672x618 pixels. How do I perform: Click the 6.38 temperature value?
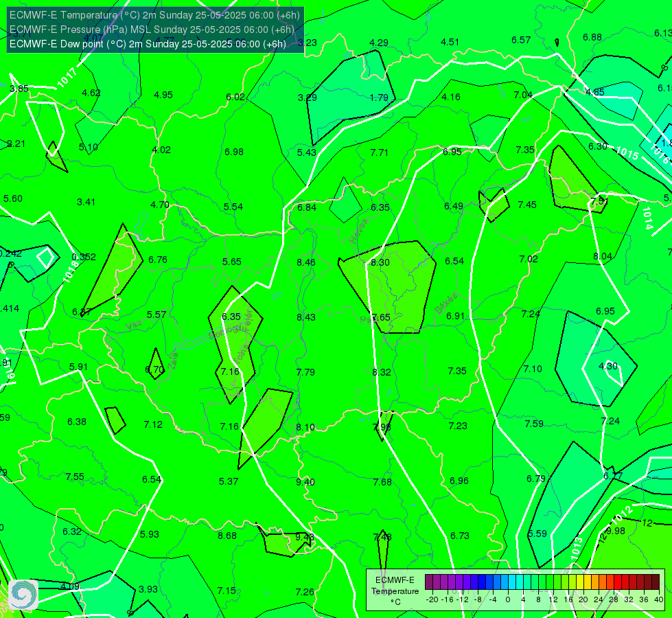77,422
